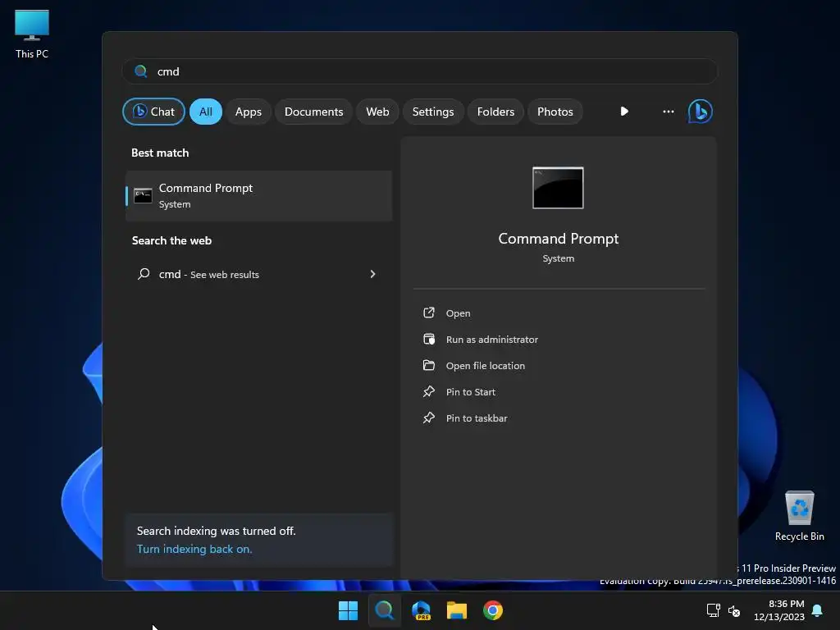Switch to the Settings filter tab

(433, 112)
